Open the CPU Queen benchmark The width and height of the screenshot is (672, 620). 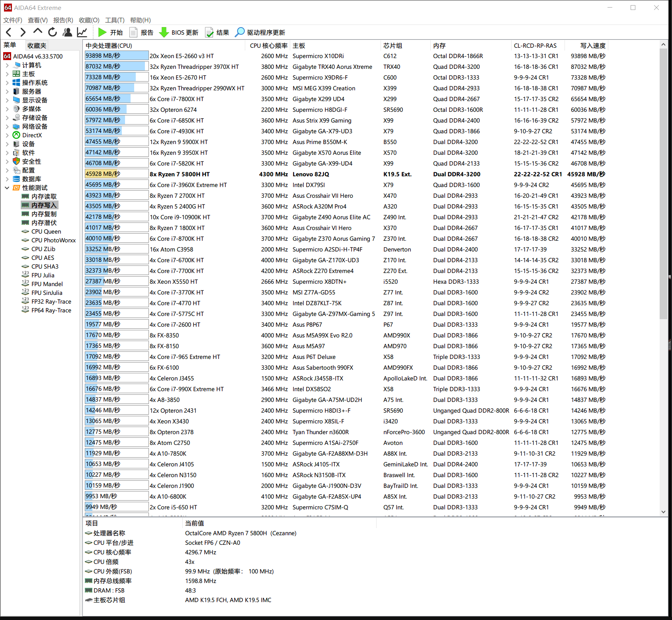click(x=41, y=231)
